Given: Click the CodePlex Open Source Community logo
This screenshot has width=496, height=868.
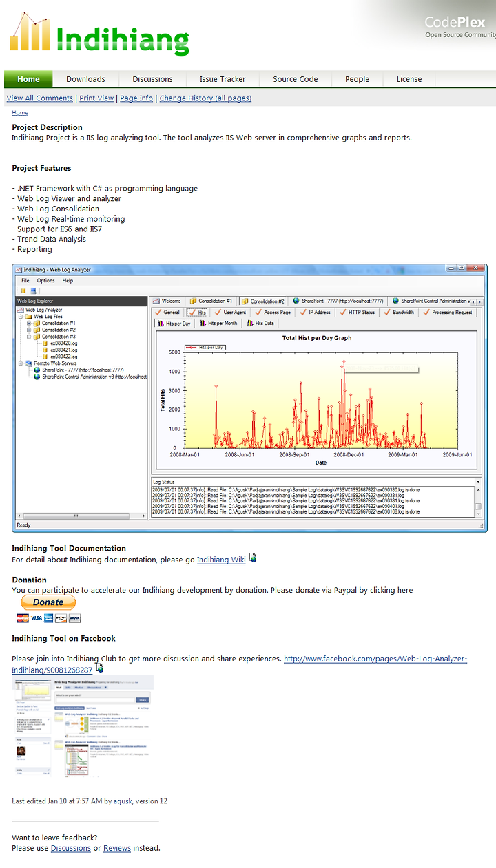Looking at the screenshot, I should click(459, 28).
